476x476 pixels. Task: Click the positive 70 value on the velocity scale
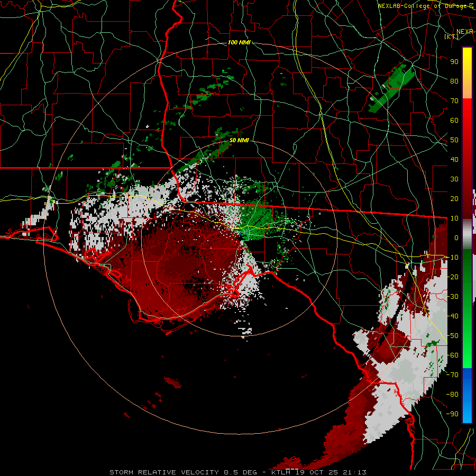point(454,101)
